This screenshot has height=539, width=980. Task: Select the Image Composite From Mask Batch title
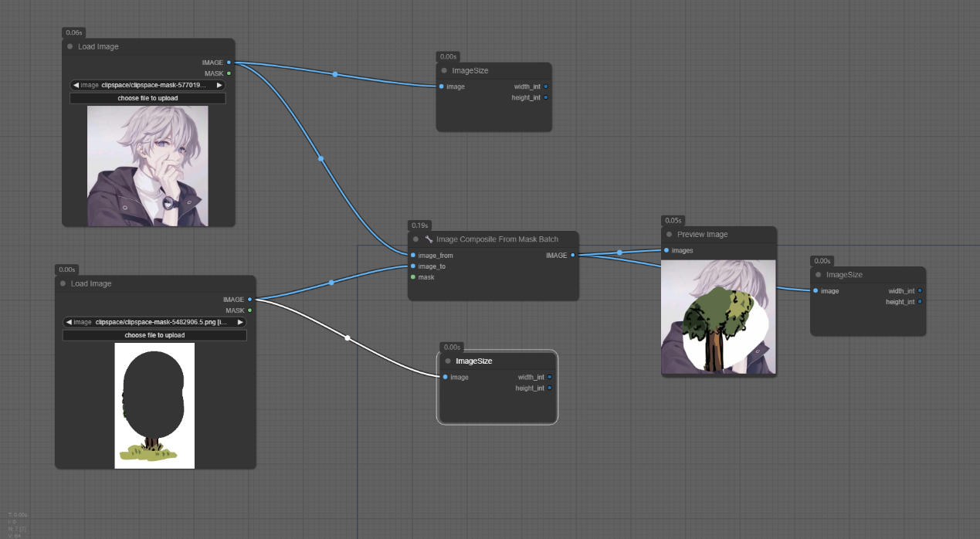(x=497, y=239)
